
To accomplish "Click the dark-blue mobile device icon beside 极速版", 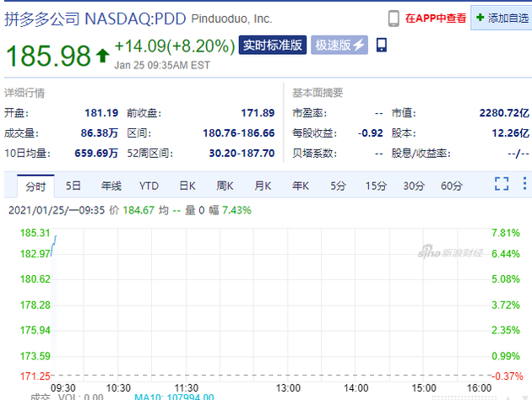I will pyautogui.click(x=382, y=45).
